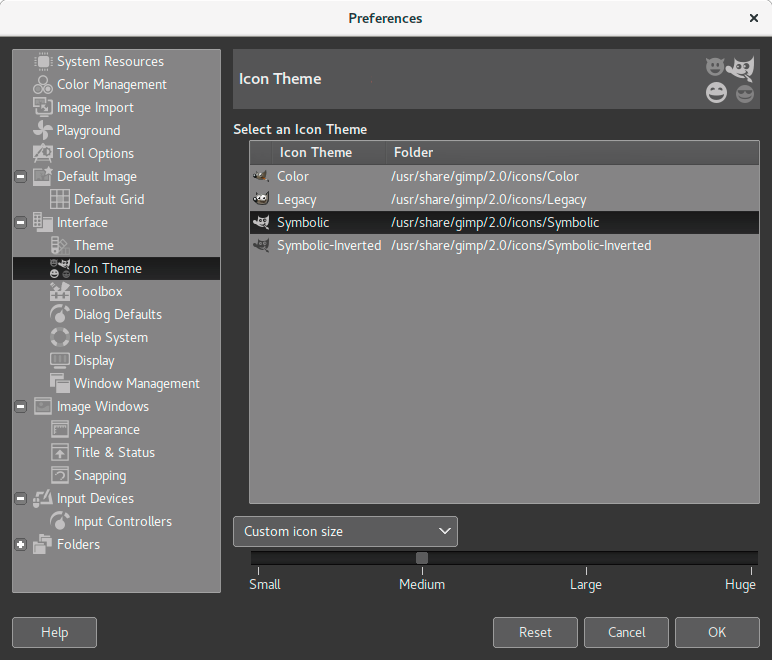772x660 pixels.
Task: Expand the Folders tree node
Action: click(x=21, y=545)
